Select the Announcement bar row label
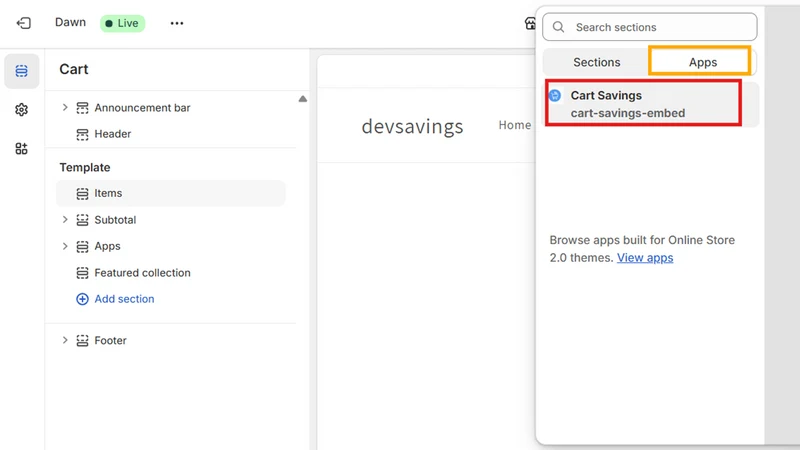Viewport: 800px width, 450px height. pos(142,108)
